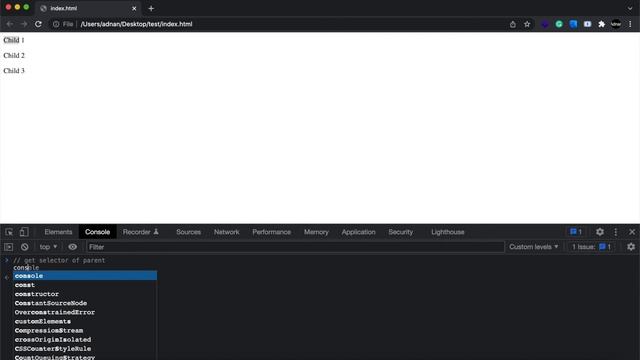
Task: Open the site information icon
Action: pyautogui.click(x=56, y=24)
